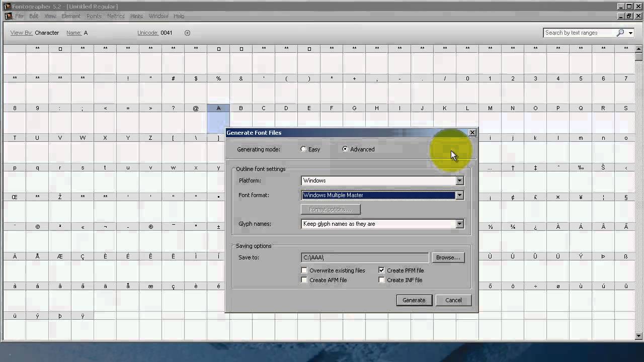The width and height of the screenshot is (644, 362).
Task: Click the search magnifier icon
Action: click(x=620, y=33)
